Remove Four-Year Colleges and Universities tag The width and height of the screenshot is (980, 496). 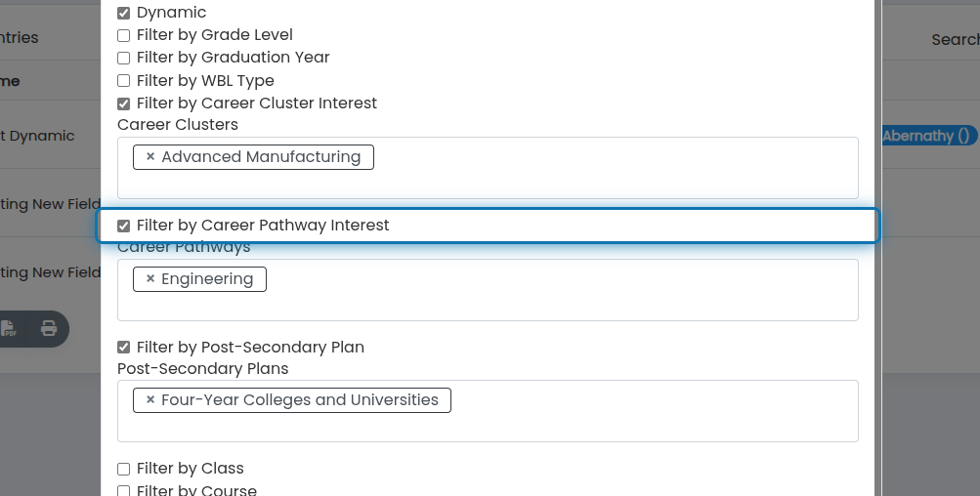tap(150, 399)
